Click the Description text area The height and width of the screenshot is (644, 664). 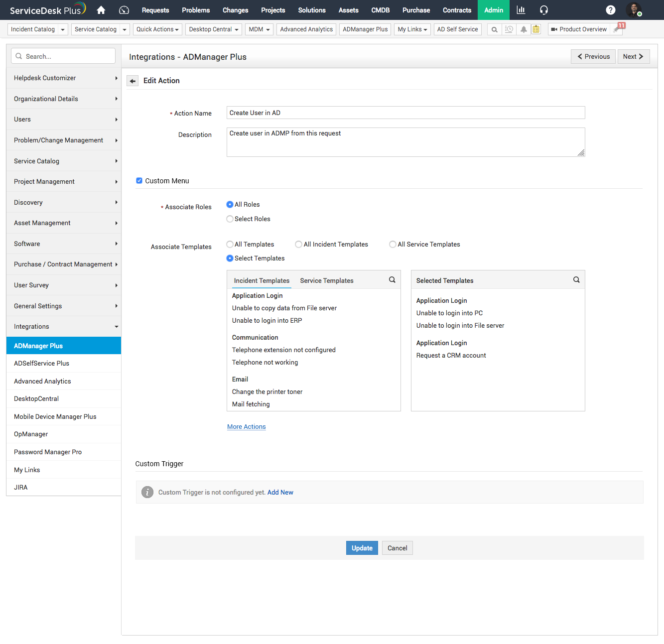pyautogui.click(x=406, y=142)
